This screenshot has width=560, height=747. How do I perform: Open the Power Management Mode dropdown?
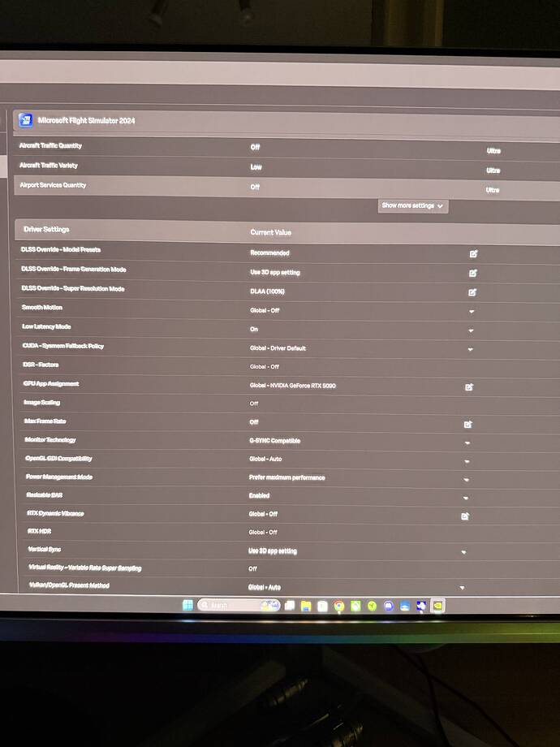click(466, 480)
